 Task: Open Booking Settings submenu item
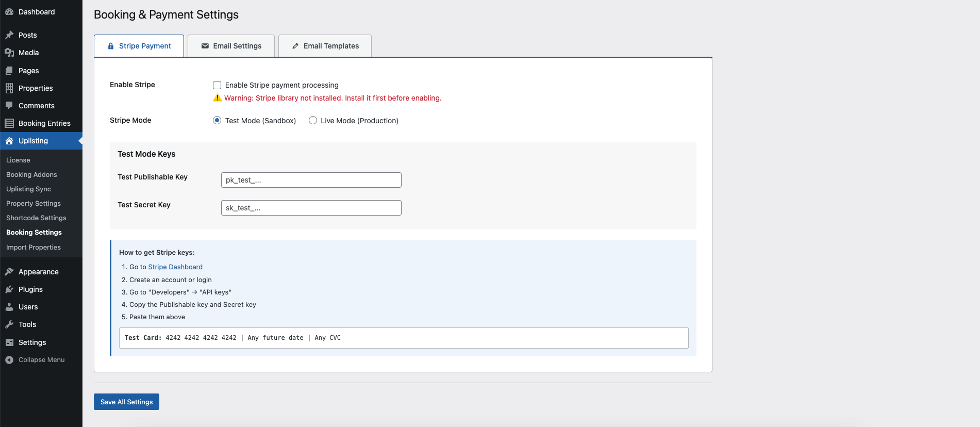pos(34,233)
